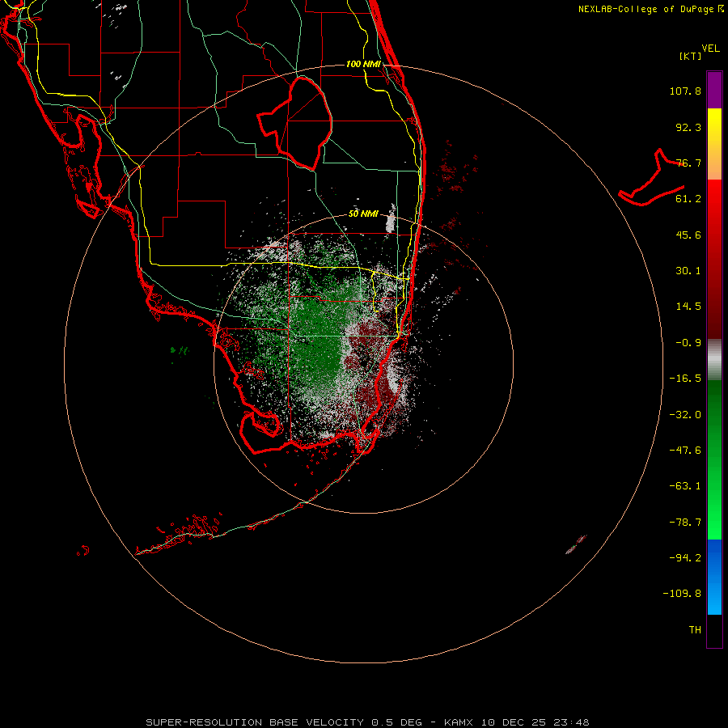Click the white echo blob beside 50 NMI label

(x=391, y=219)
